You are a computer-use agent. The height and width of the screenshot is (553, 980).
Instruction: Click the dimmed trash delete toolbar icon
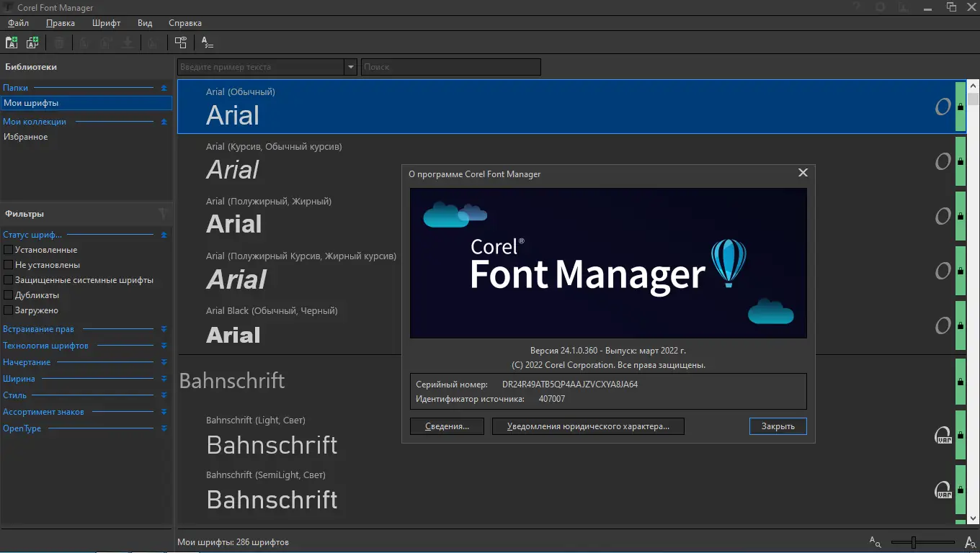click(x=59, y=42)
